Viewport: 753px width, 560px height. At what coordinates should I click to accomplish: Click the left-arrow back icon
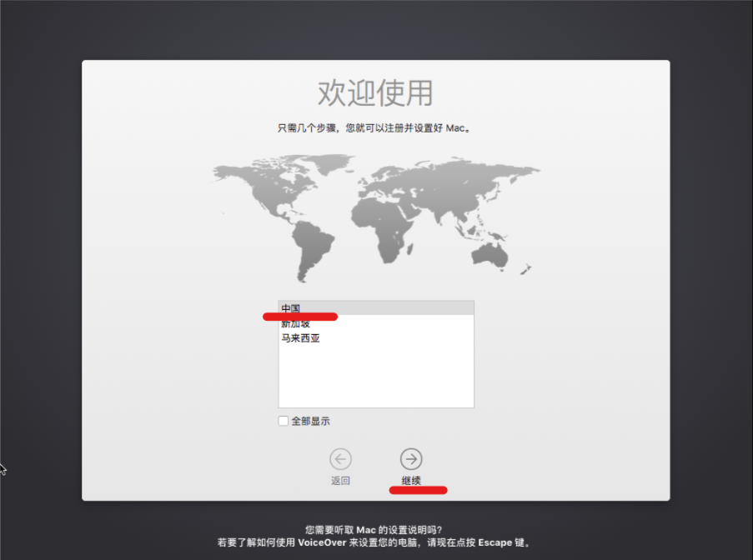point(340,459)
